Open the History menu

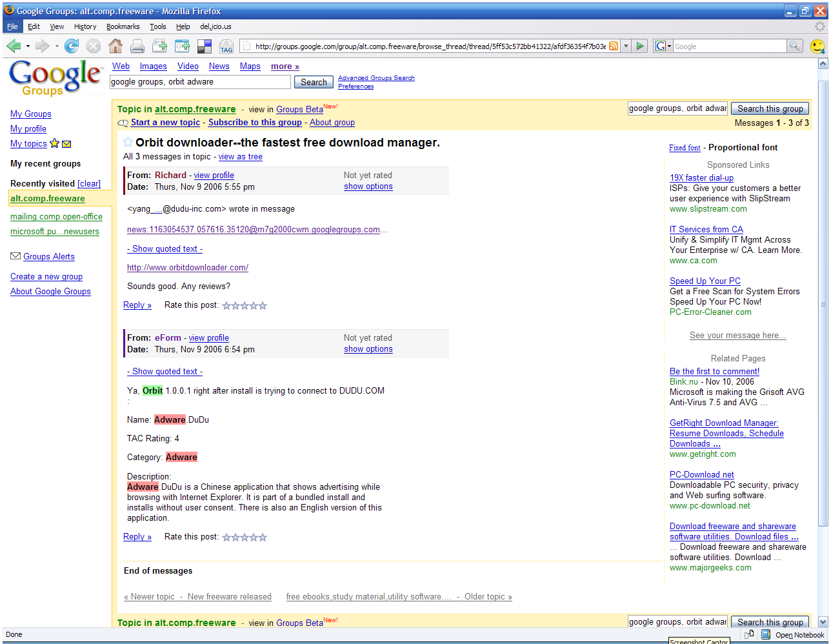click(x=85, y=26)
